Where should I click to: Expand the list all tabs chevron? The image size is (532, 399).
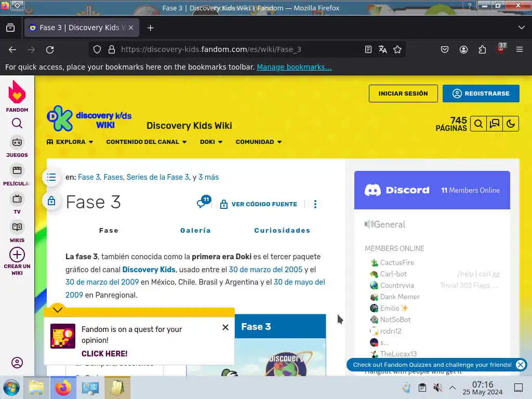[522, 28]
